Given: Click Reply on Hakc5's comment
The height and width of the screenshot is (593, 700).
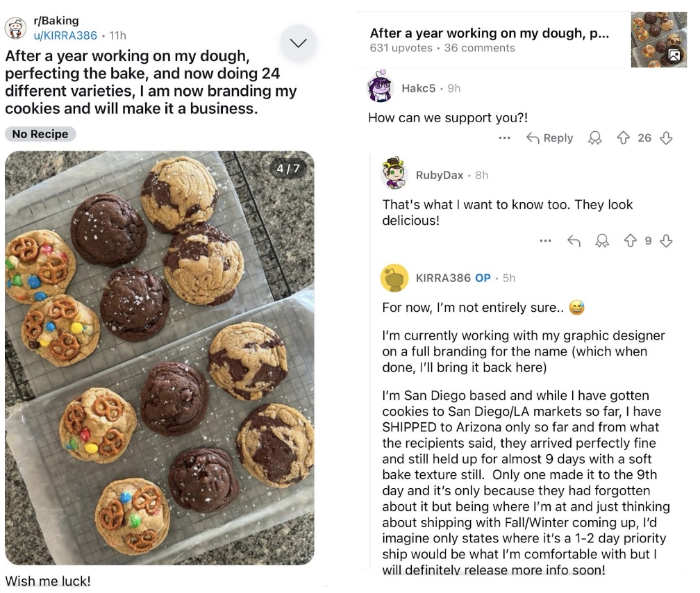Looking at the screenshot, I should tap(549, 137).
